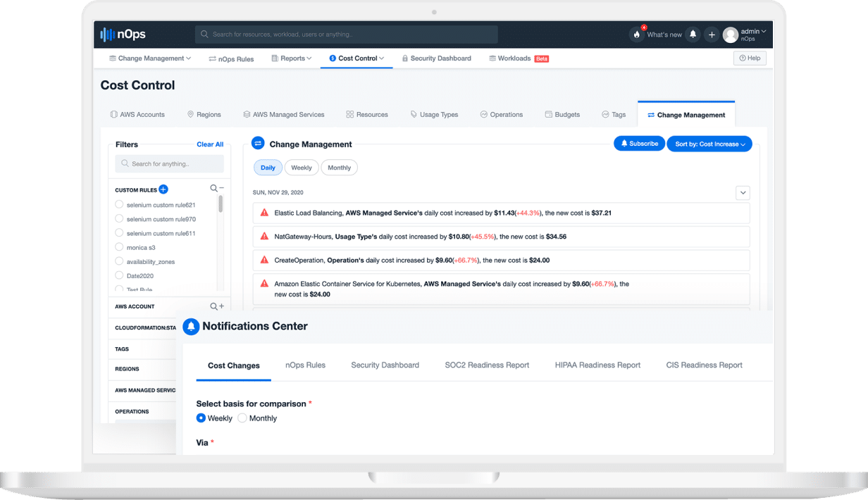
Task: Open the Workloads Beta page
Action: [x=519, y=58]
